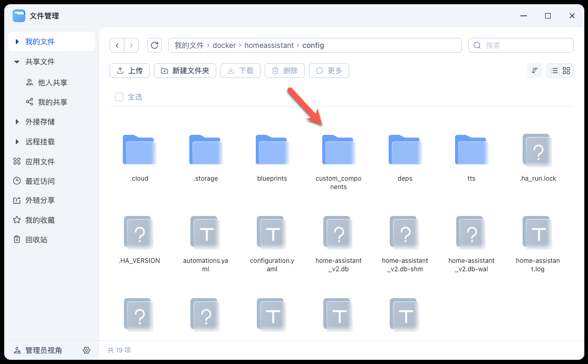The width and height of the screenshot is (588, 364).
Task: Open the settings gear at bottom left
Action: pyautogui.click(x=86, y=350)
